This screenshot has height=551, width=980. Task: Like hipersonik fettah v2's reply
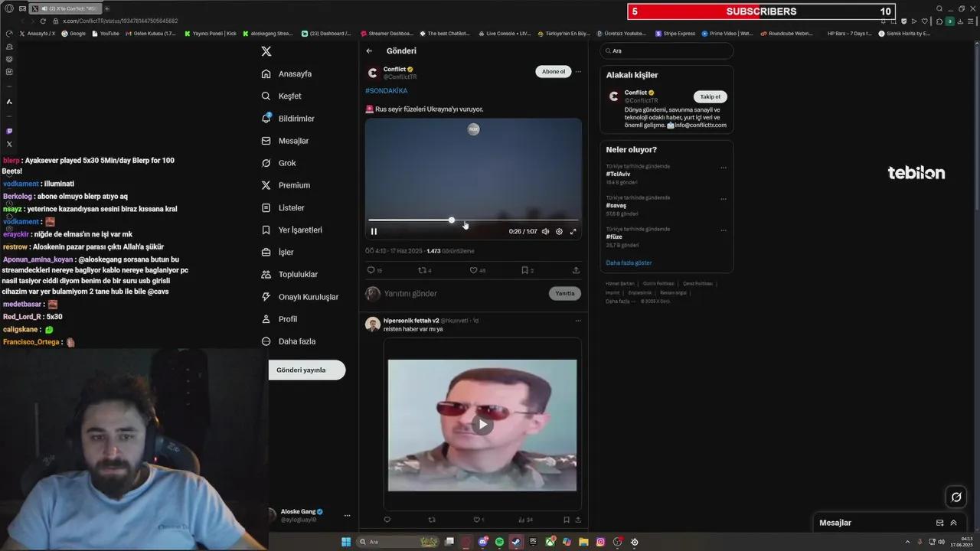pyautogui.click(x=478, y=520)
